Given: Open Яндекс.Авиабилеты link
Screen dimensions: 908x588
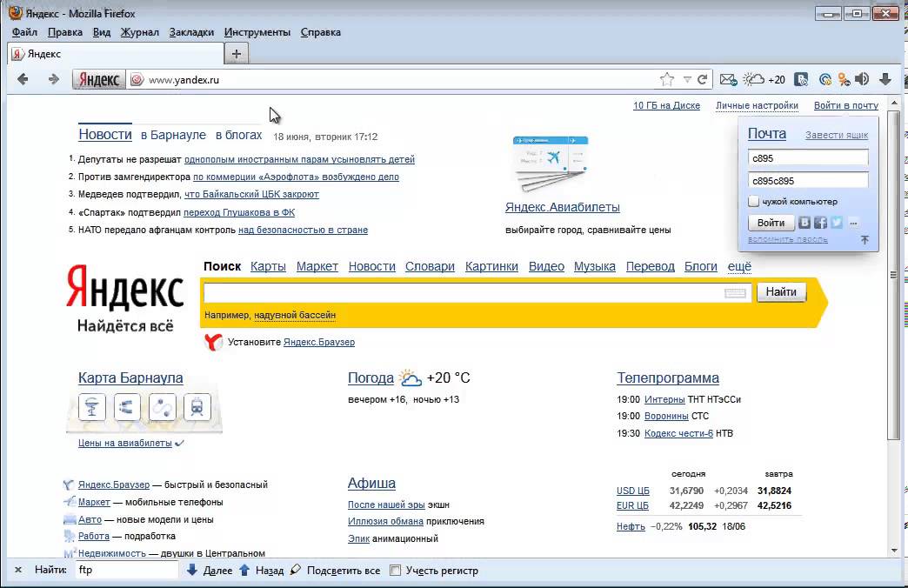Looking at the screenshot, I should tap(563, 207).
